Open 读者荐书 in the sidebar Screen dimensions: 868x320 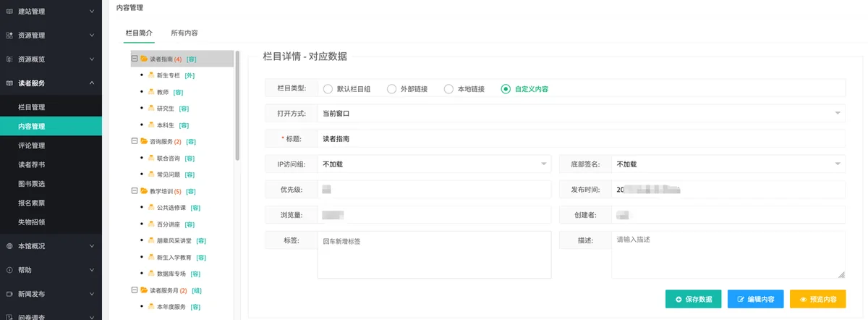coord(51,164)
